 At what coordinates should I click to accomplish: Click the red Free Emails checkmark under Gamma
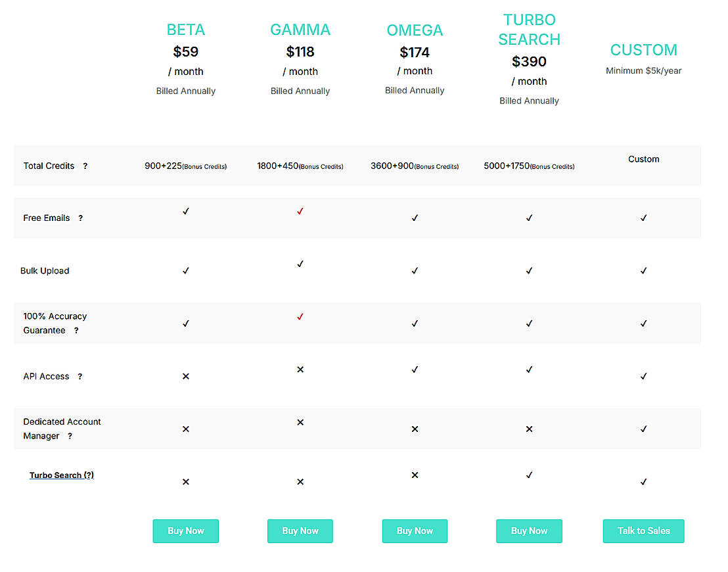300,212
